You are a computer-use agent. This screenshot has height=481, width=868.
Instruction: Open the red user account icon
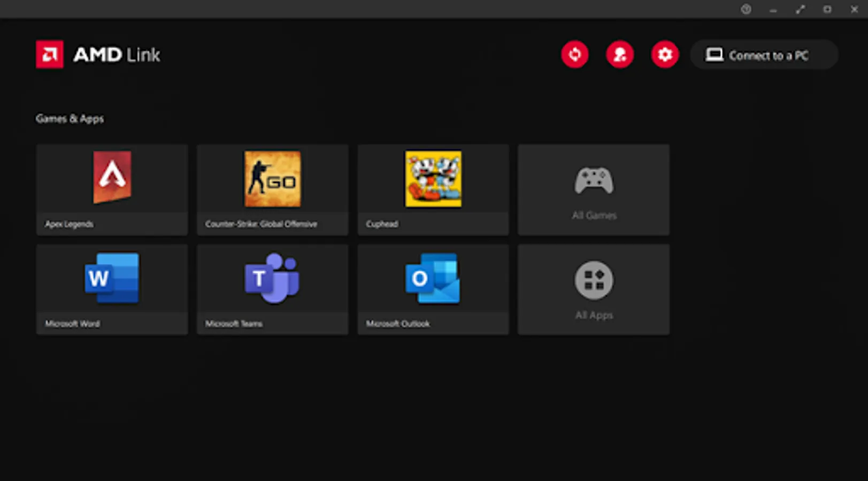(x=620, y=55)
